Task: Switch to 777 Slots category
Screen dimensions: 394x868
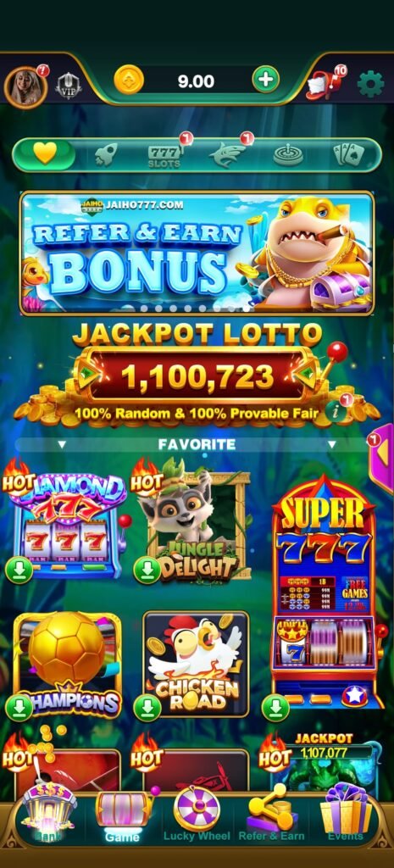Action: click(x=164, y=156)
